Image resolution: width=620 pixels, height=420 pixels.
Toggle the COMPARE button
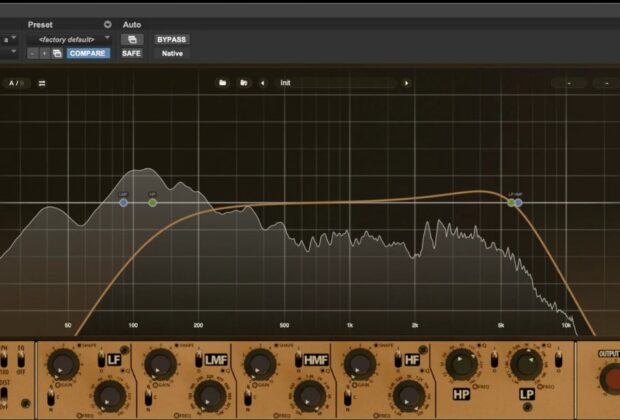pos(88,53)
